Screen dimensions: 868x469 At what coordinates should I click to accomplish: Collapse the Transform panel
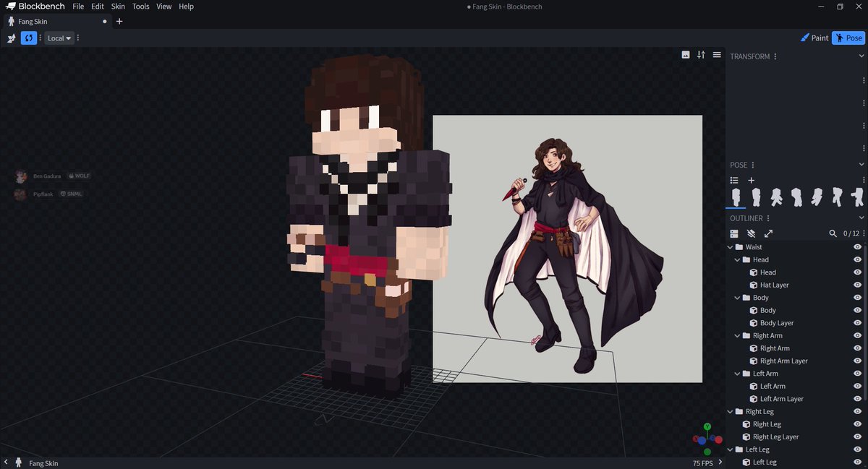(x=861, y=56)
